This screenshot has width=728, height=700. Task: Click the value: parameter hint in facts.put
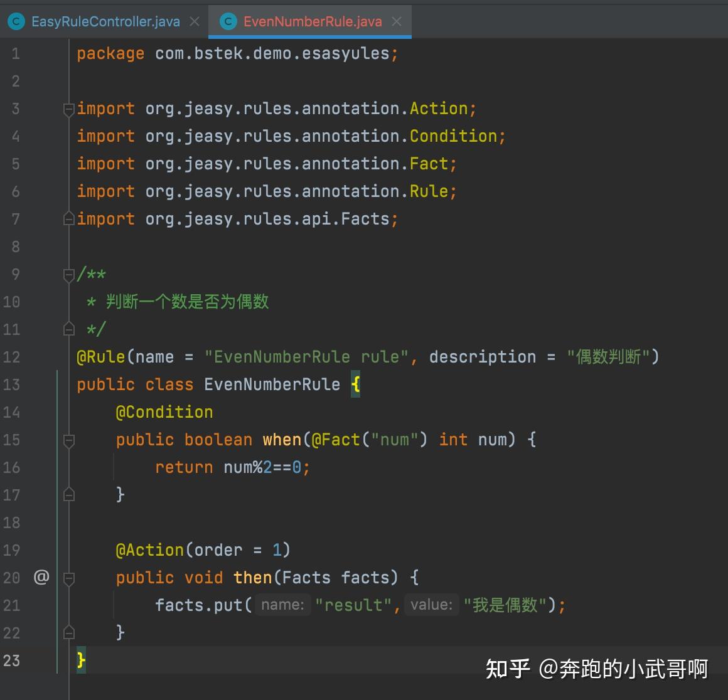pyautogui.click(x=431, y=604)
